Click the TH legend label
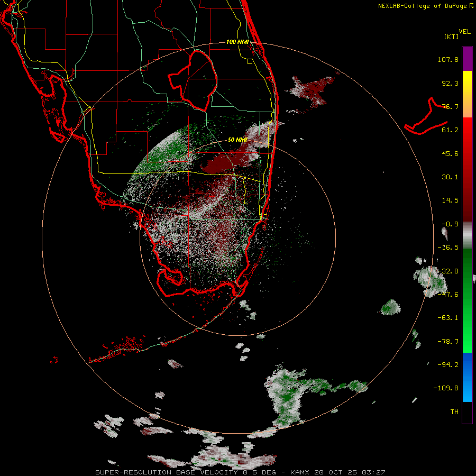Image resolution: width=476 pixels, height=476 pixels. pos(454,412)
